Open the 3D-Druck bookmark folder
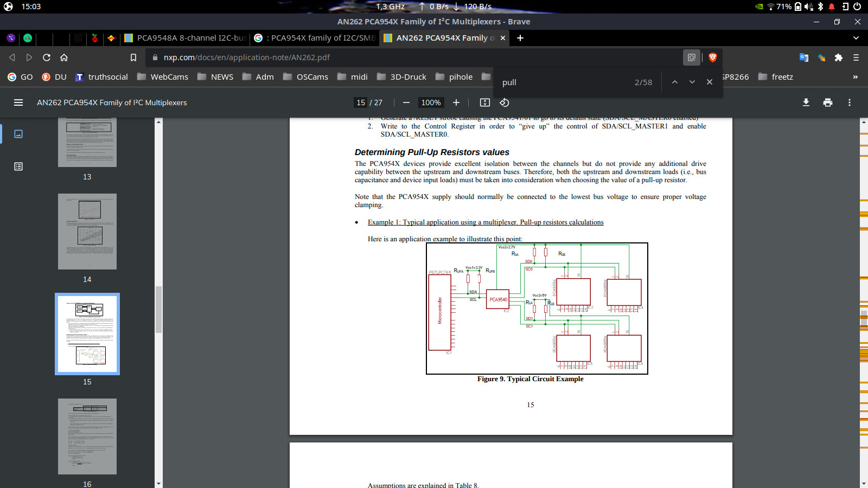 click(402, 77)
